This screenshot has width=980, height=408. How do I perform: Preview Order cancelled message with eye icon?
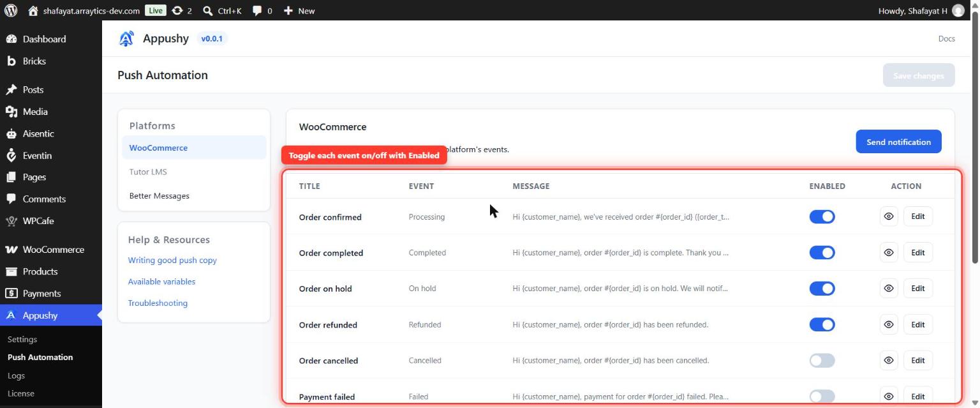point(889,360)
